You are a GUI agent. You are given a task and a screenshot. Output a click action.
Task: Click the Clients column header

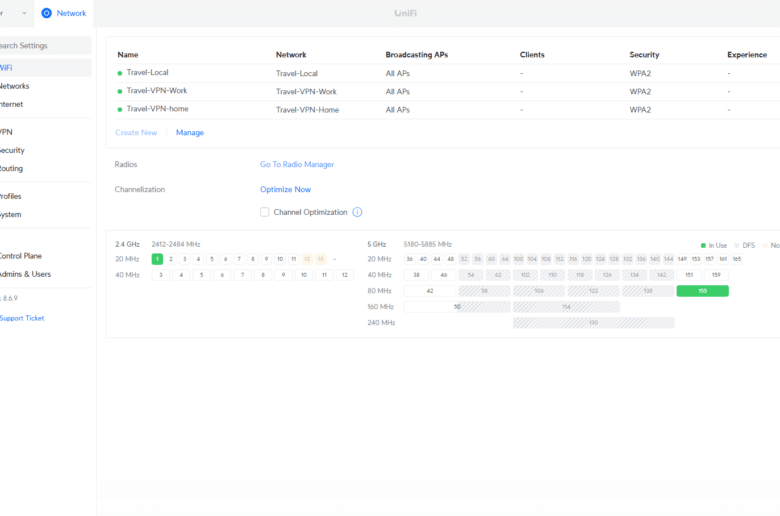[532, 55]
